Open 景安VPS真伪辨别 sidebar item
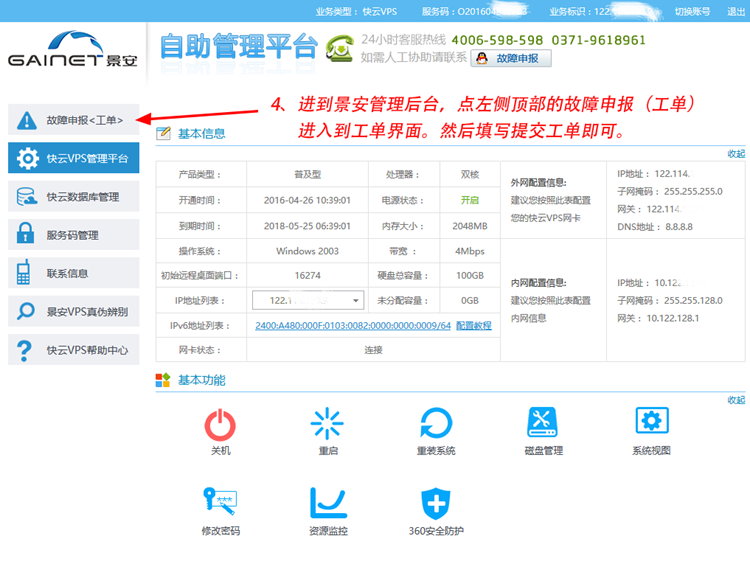This screenshot has width=750, height=564. (x=74, y=311)
